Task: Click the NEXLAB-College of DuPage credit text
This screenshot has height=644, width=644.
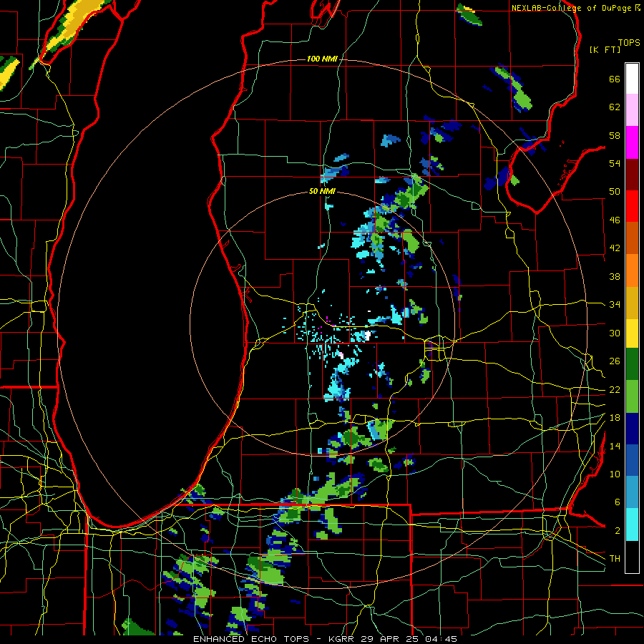Action: point(572,8)
